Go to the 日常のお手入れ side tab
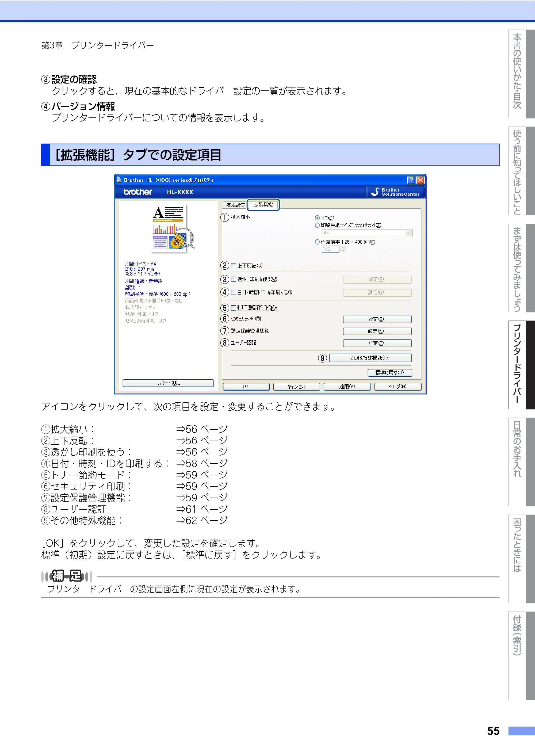This screenshot has height=756, width=535. click(x=522, y=462)
